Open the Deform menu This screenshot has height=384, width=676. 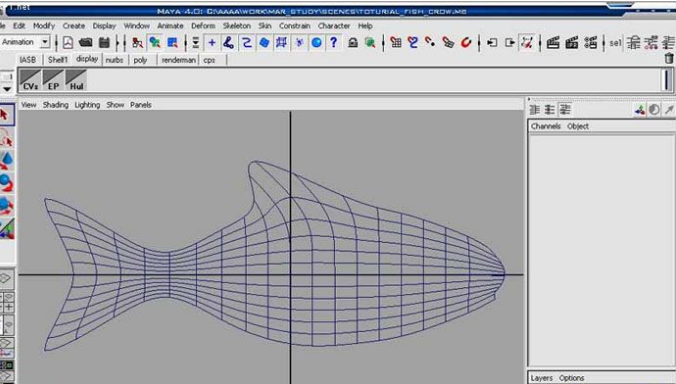click(203, 26)
